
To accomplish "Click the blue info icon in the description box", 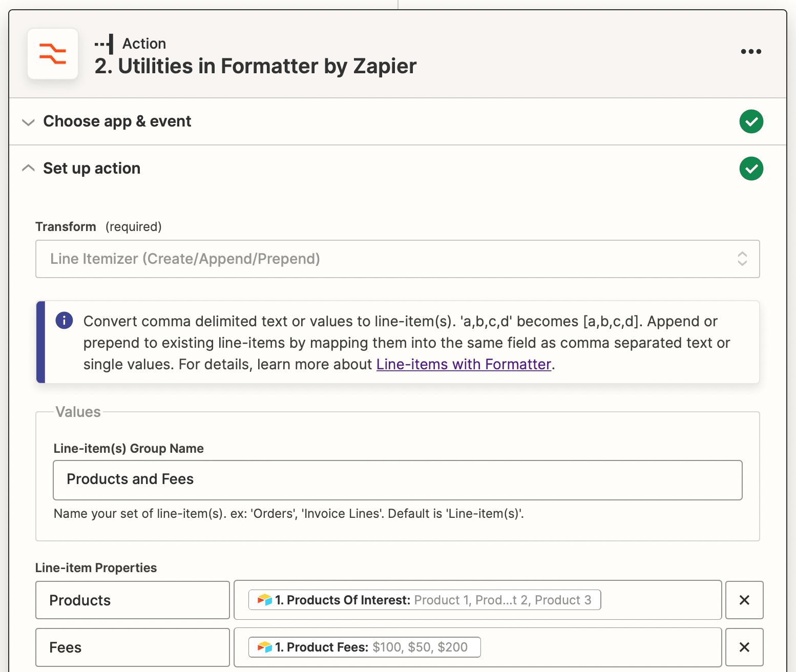I will (x=64, y=321).
